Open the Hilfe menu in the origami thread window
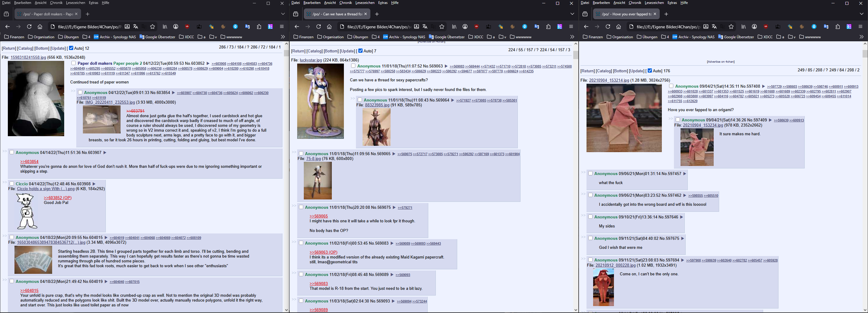The height and width of the screenshot is (313, 868). [684, 3]
